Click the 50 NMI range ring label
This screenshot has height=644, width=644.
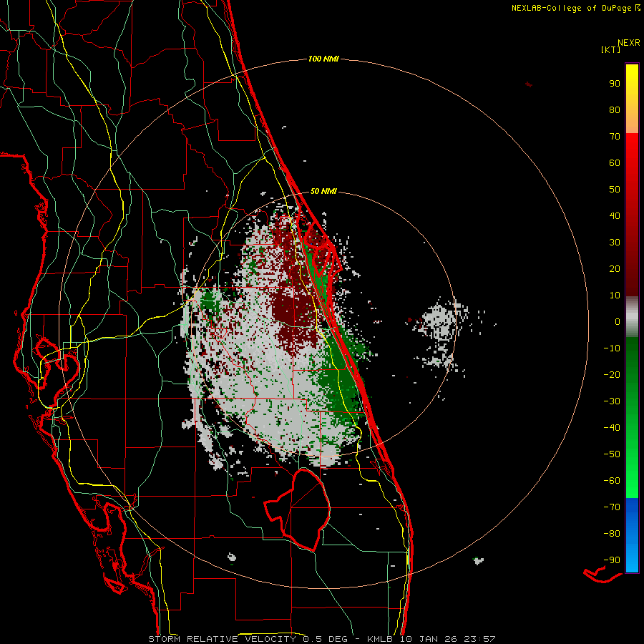(323, 191)
